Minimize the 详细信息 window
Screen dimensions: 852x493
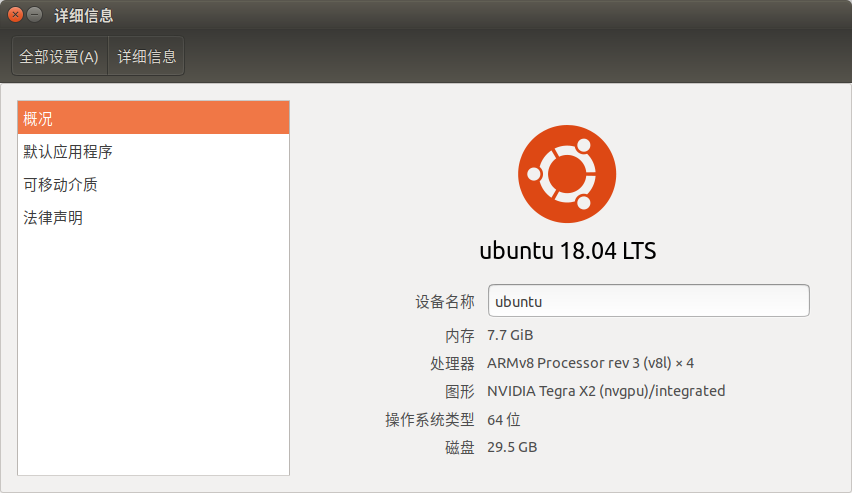tap(34, 15)
